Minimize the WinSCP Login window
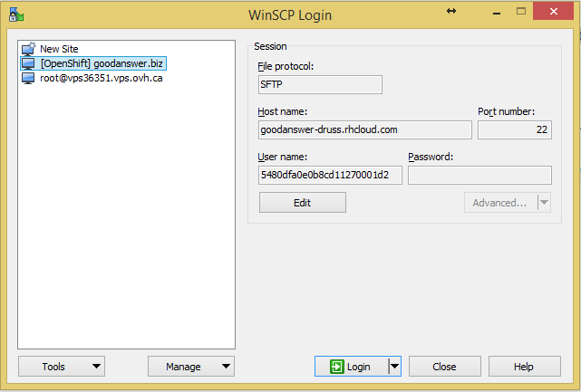Image resolution: width=581 pixels, height=392 pixels. click(x=497, y=14)
